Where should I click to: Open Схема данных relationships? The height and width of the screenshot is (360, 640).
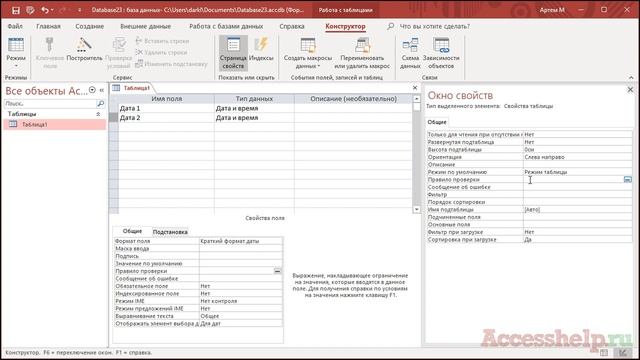click(410, 53)
